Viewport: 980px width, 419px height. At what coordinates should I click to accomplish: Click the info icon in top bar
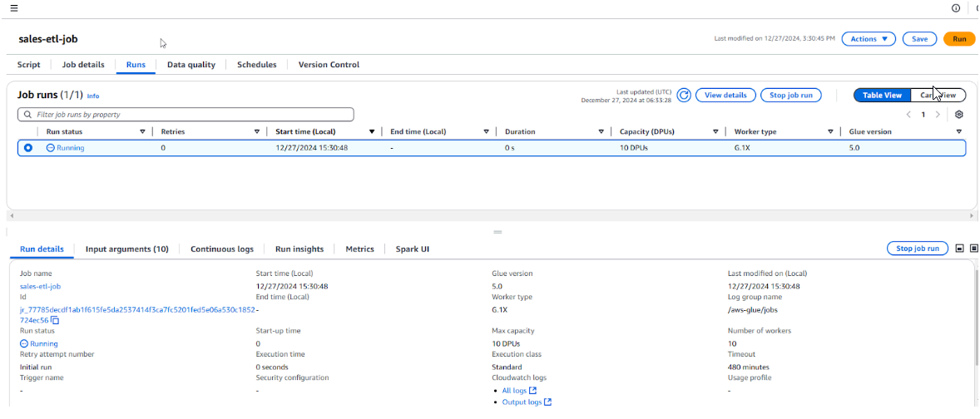pyautogui.click(x=956, y=8)
